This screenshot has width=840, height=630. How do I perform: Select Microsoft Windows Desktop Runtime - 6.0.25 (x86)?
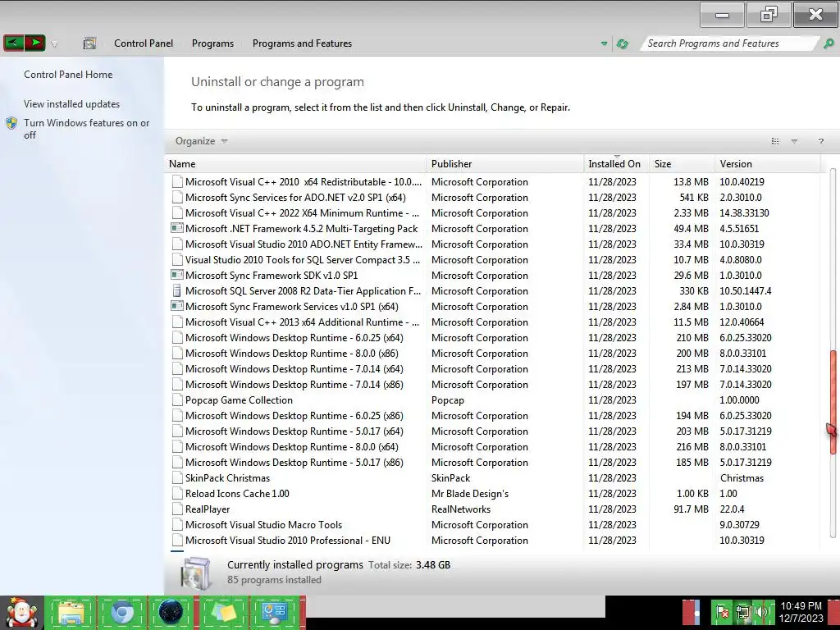click(493, 415)
